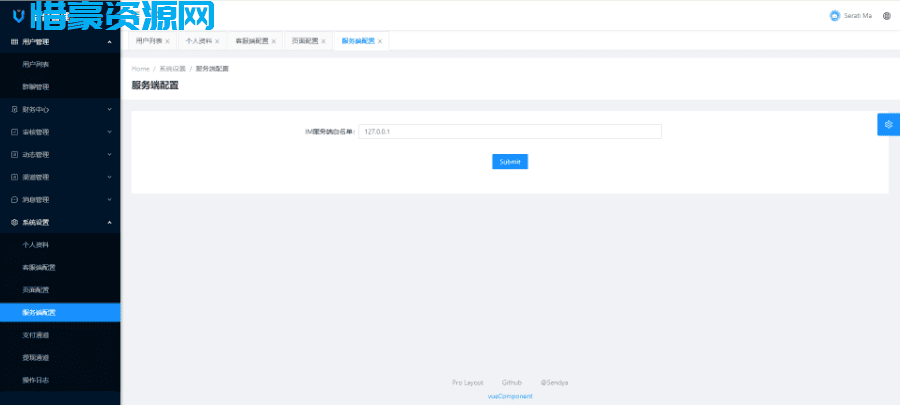Close the 个人资料 tab
This screenshot has width=900, height=405.
coord(217,41)
